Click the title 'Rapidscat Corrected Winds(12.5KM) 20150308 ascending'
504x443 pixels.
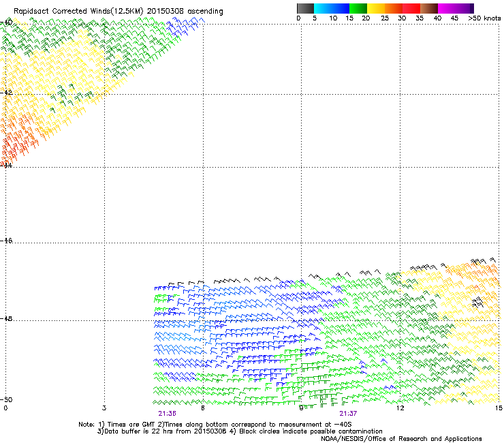119,12
